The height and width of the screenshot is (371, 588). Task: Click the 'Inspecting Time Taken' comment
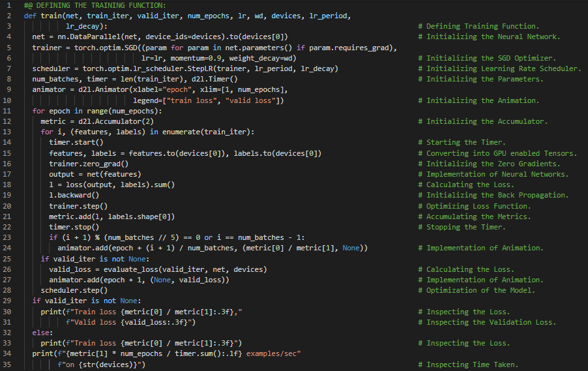pos(473,364)
